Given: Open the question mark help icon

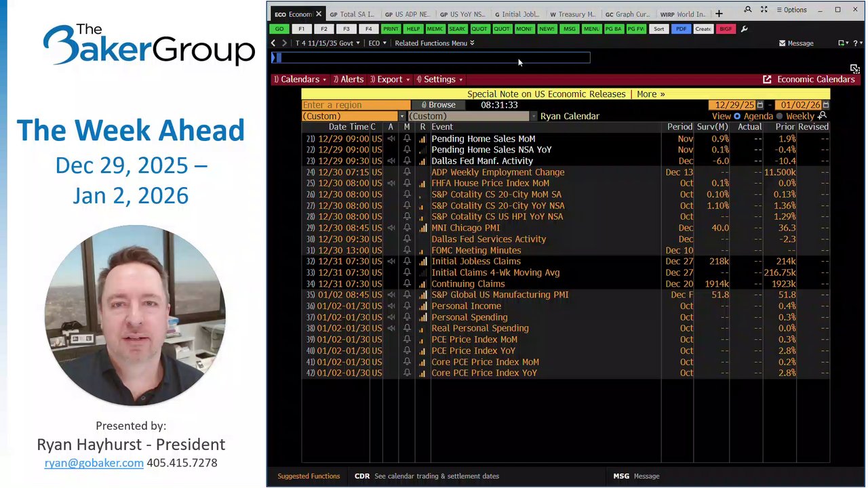Looking at the screenshot, I should [x=856, y=43].
